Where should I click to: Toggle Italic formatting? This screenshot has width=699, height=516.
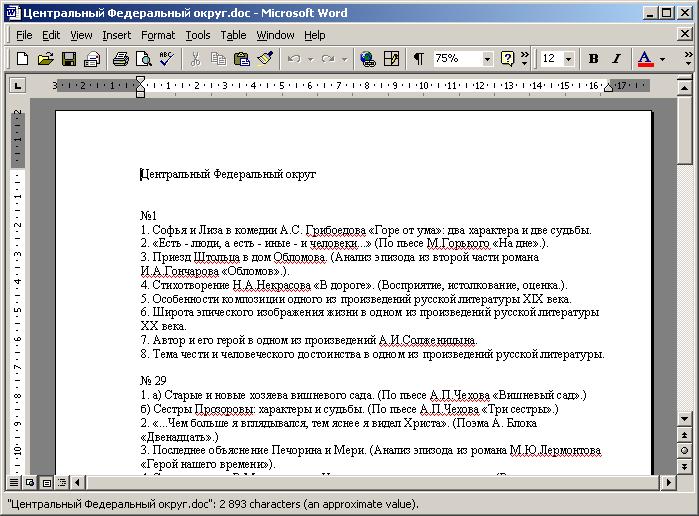(616, 59)
